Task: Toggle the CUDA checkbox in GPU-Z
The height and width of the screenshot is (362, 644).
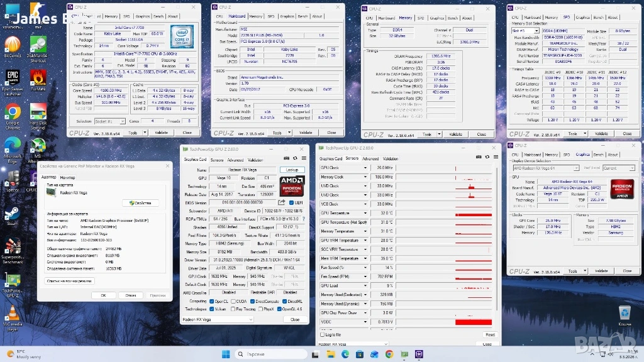Action: tap(233, 301)
